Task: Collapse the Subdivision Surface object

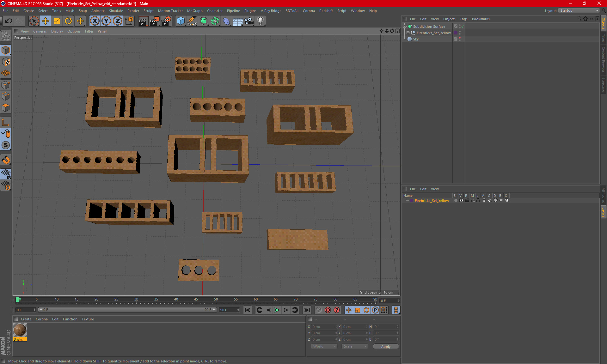Action: [404, 26]
